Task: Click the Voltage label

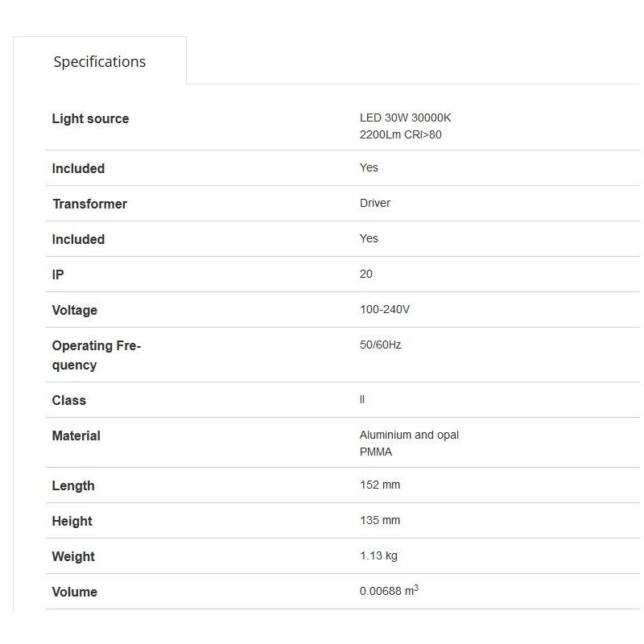Action: [x=74, y=311]
